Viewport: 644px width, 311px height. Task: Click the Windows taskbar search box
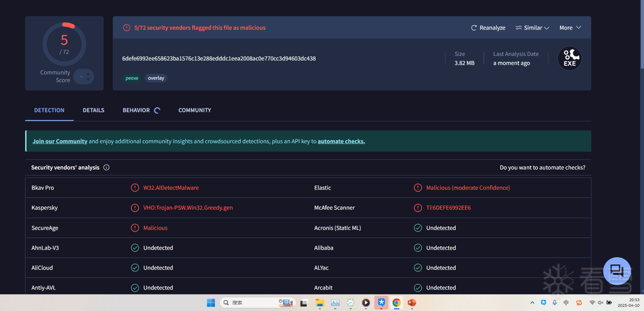(257, 302)
